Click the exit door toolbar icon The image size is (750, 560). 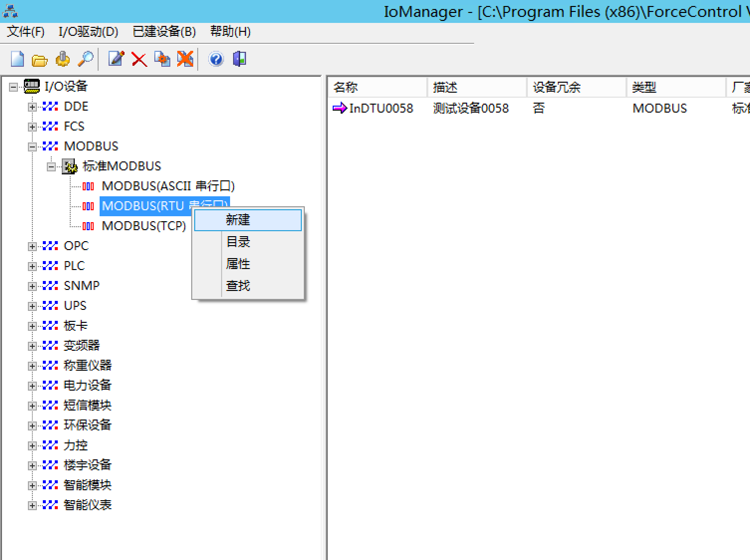240,59
